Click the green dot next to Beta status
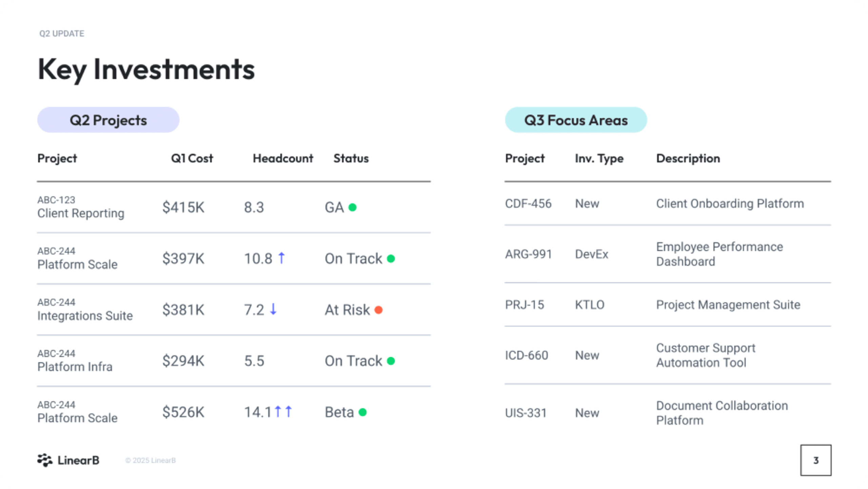This screenshot has width=868, height=489. pyautogui.click(x=362, y=412)
